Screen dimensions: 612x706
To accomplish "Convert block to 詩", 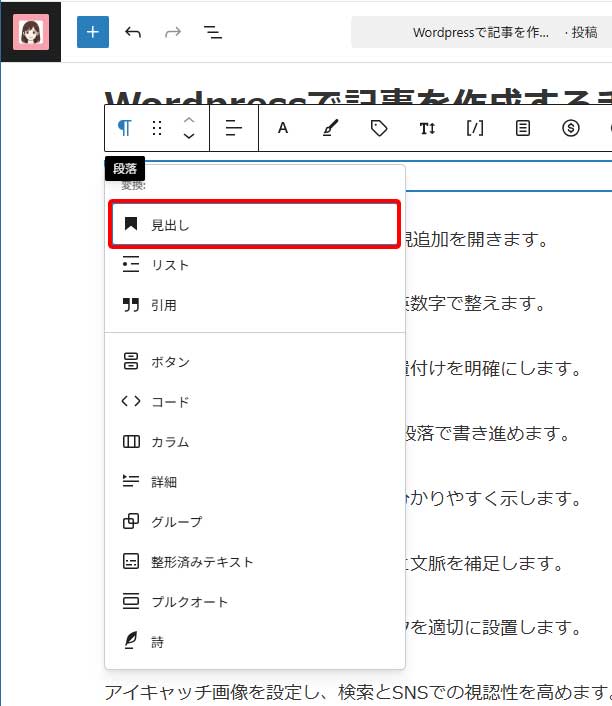I will tap(254, 642).
